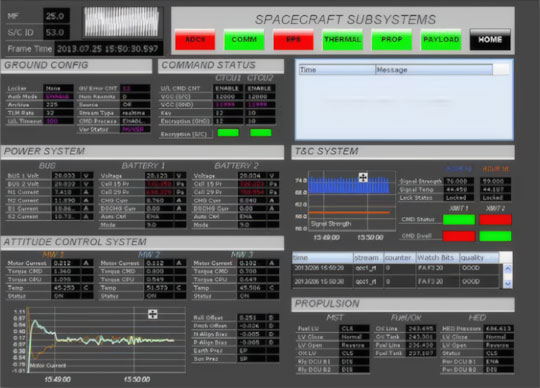This screenshot has height=388, width=540.
Task: Click the S/C ID value 53.0
Action: tap(56, 33)
